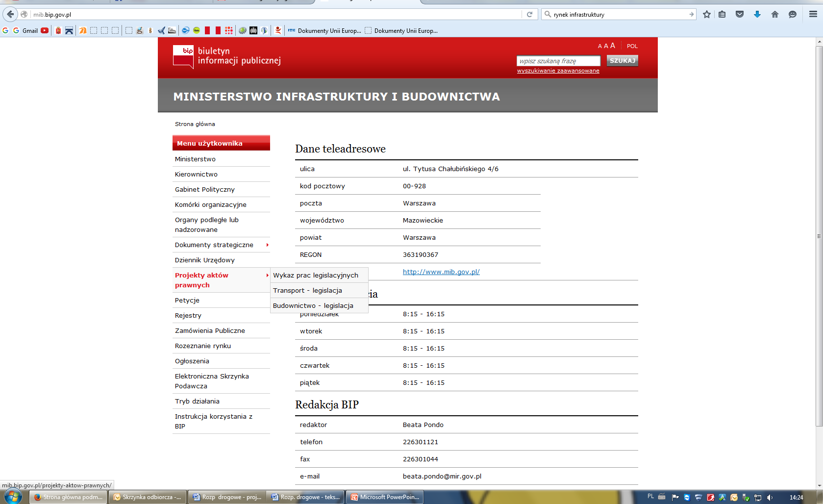Open Elektroniczna Skrzynka Podawcza item
823x504 pixels.
(221, 381)
